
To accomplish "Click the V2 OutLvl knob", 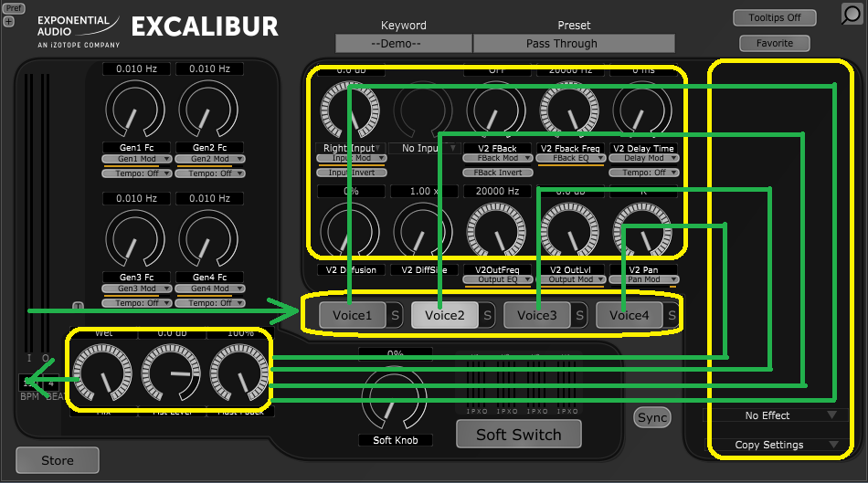I will [569, 231].
